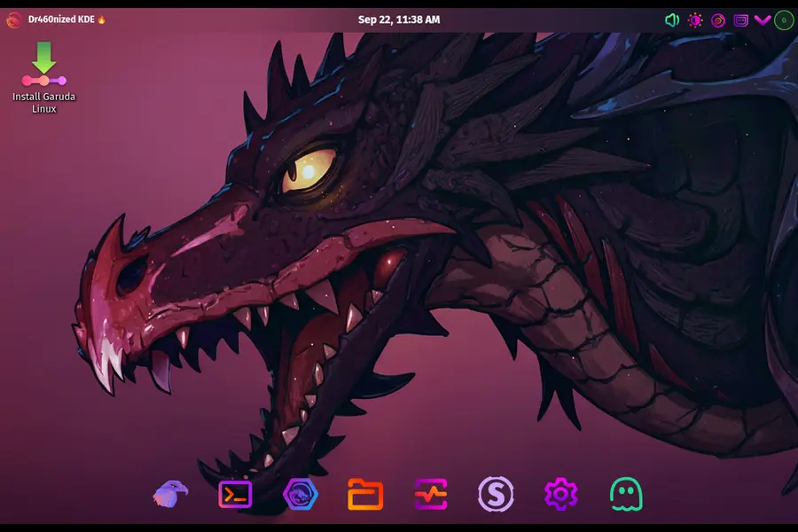Open system settings gear in dock
Image resolution: width=798 pixels, height=532 pixels.
click(x=561, y=494)
